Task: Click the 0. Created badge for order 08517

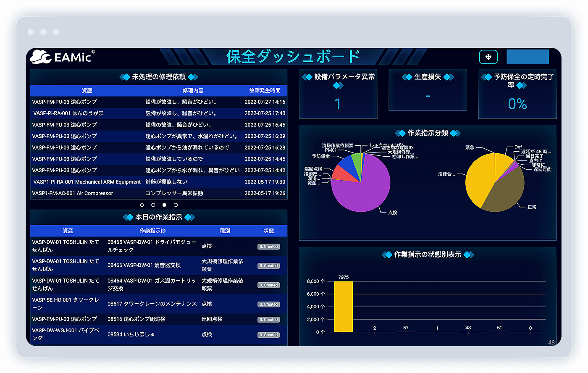Action: [268, 304]
